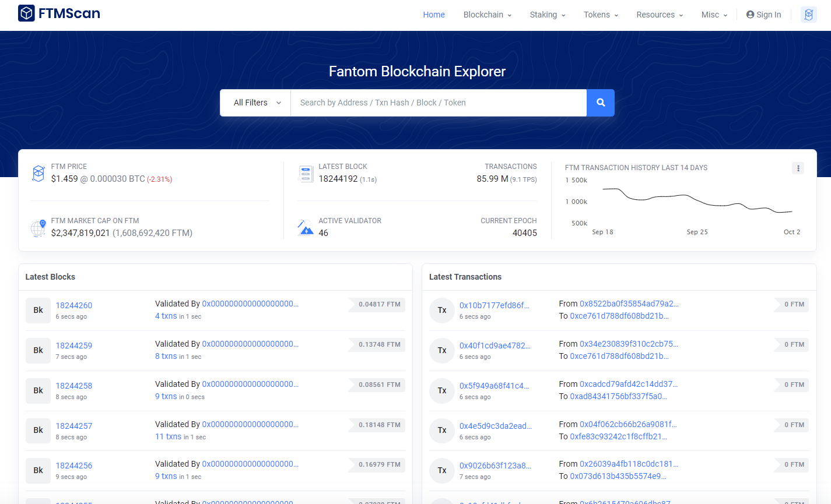This screenshot has width=831, height=504.
Task: Open block 18244256 link
Action: [74, 466]
